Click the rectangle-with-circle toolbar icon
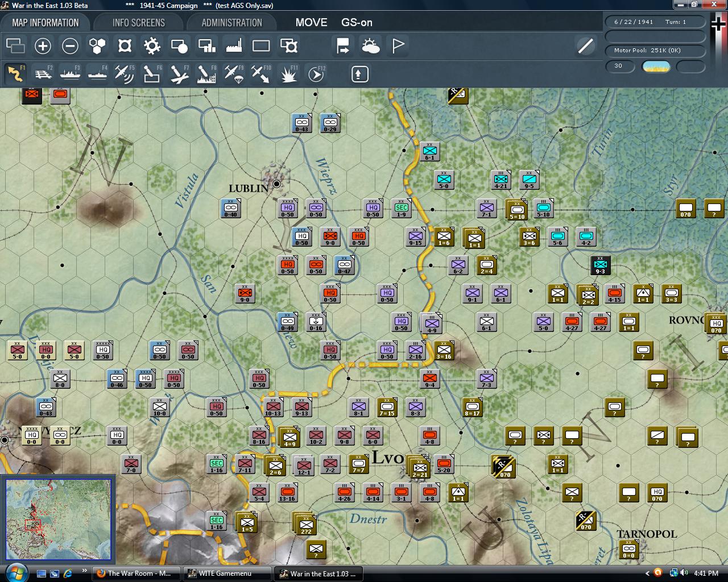Screen dimensions: 728x582 [x=179, y=45]
